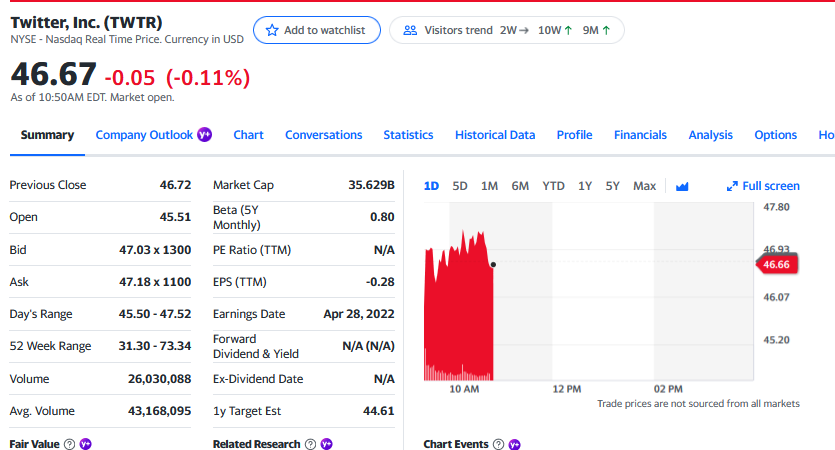Select the 5D chart range
The height and width of the screenshot is (450, 835).
point(460,186)
